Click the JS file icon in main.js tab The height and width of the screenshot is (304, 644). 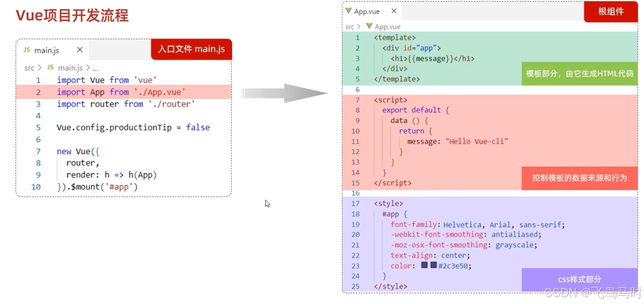coord(27,50)
